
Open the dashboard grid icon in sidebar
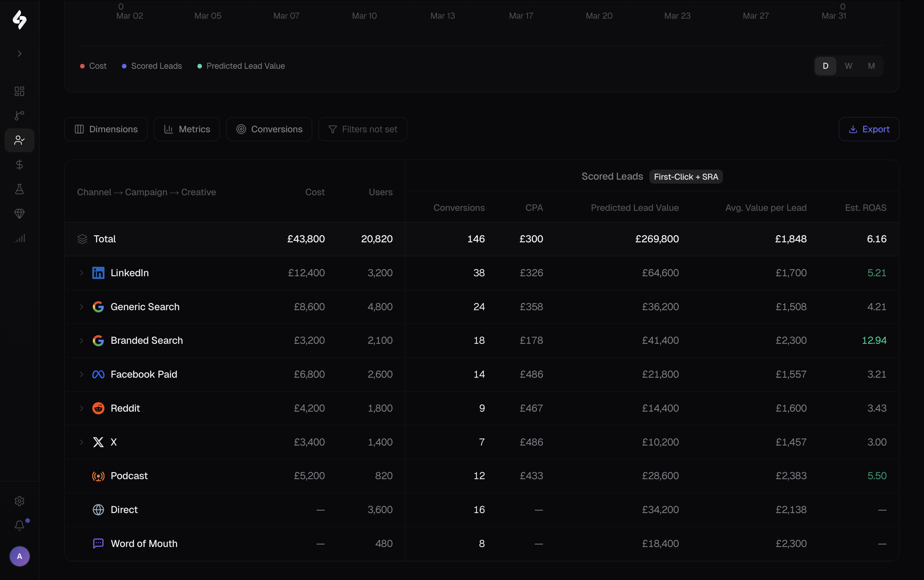[x=20, y=91]
